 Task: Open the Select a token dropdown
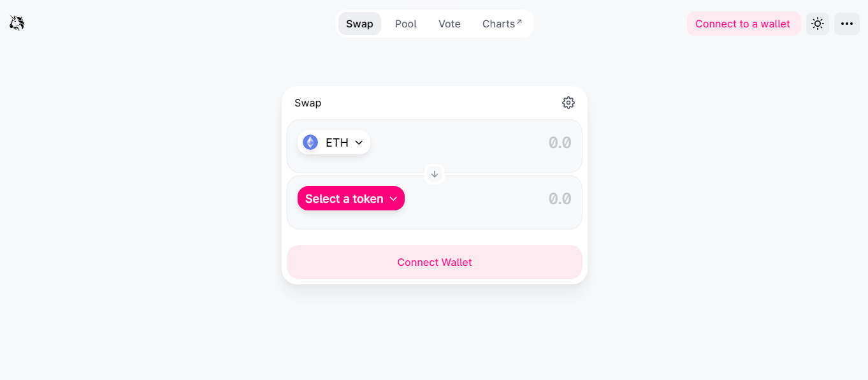pyautogui.click(x=351, y=198)
